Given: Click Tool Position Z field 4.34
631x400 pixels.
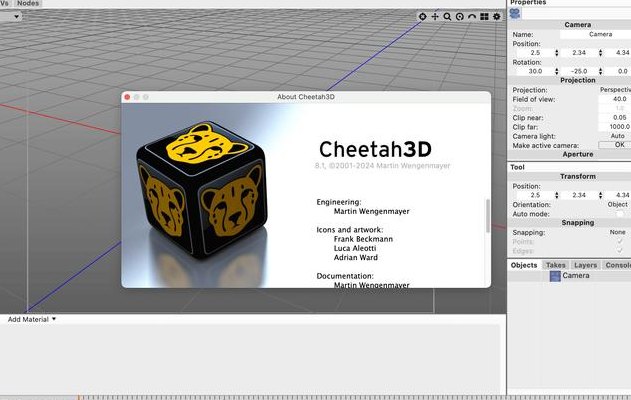Looking at the screenshot, I should point(618,195).
